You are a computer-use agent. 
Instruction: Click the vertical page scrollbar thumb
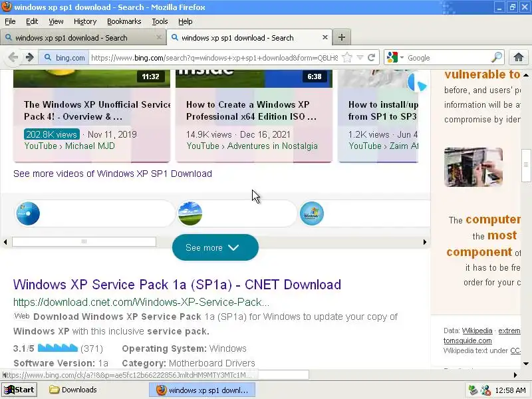pos(526,165)
